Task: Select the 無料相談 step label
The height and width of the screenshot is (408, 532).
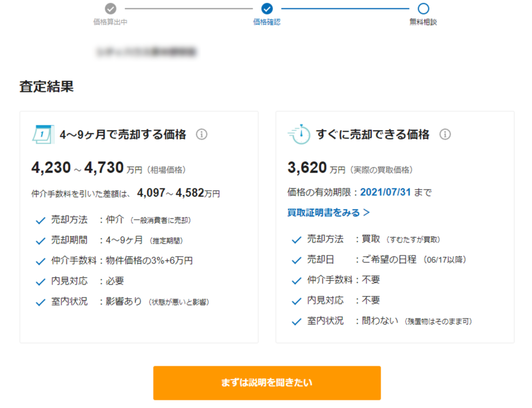Action: coord(423,22)
